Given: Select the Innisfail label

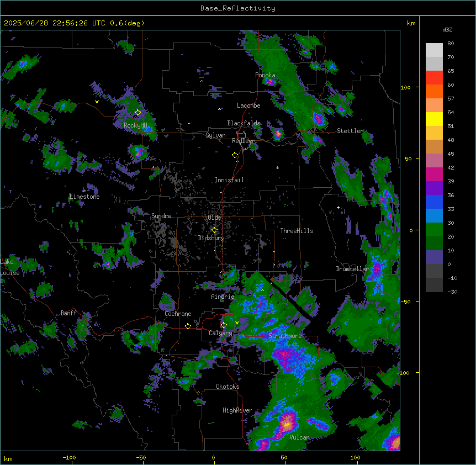Looking at the screenshot, I should coord(229,180).
